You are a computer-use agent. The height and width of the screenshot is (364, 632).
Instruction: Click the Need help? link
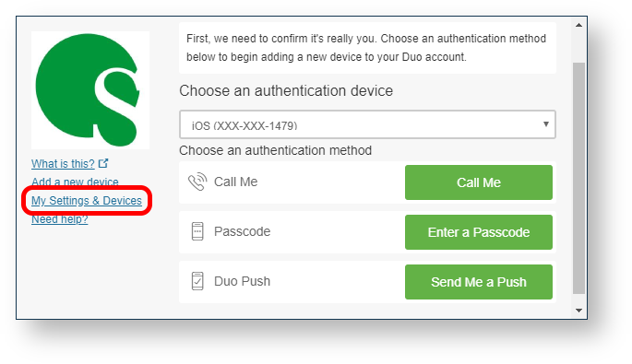[60, 219]
